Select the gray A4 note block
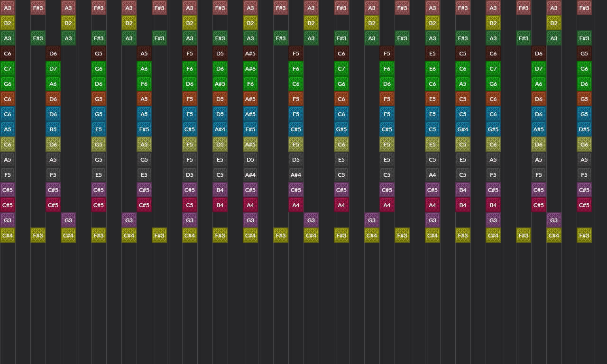 pyautogui.click(x=432, y=175)
